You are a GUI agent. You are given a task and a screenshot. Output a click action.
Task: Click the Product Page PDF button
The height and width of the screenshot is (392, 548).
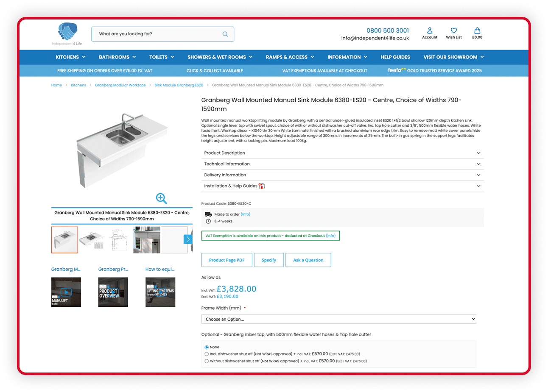[226, 260]
